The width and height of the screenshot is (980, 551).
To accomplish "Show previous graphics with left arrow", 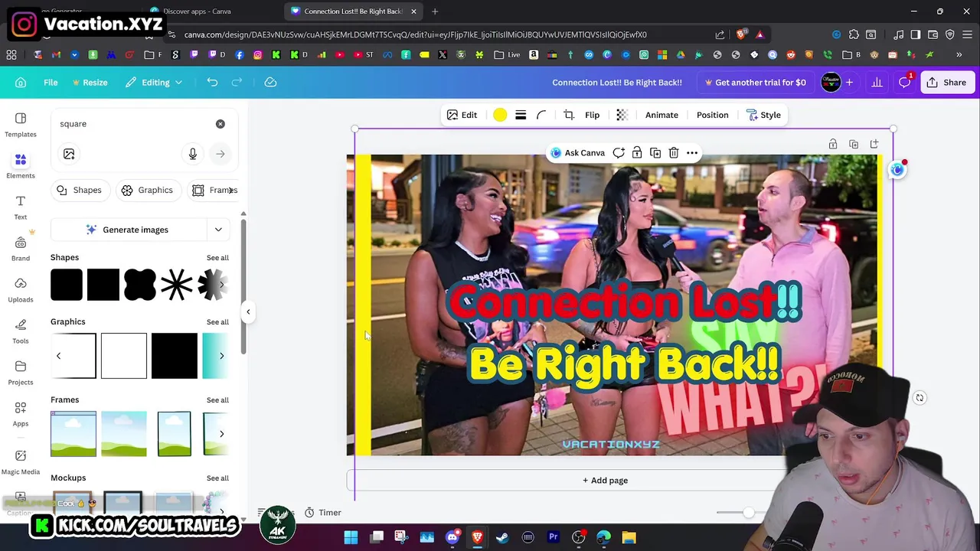I will pyautogui.click(x=58, y=356).
